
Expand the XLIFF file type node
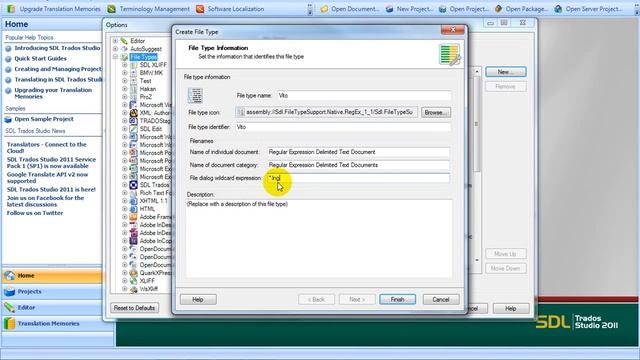click(x=125, y=281)
